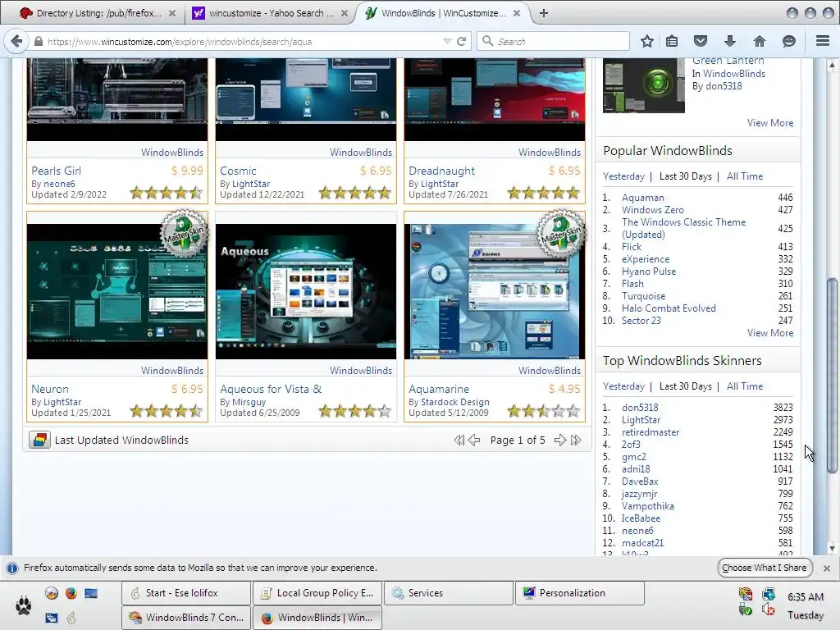
Task: Switch to Personalization taskbar window
Action: click(580, 593)
